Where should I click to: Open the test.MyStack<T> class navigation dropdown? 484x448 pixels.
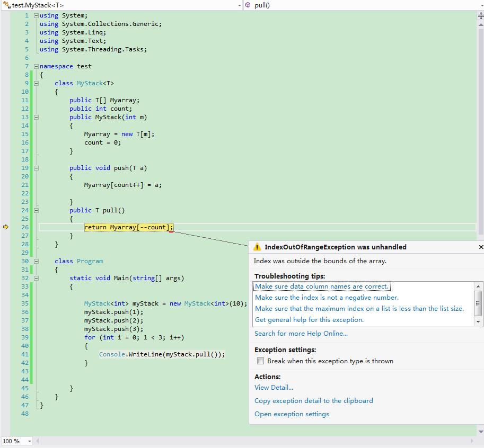coord(239,5)
